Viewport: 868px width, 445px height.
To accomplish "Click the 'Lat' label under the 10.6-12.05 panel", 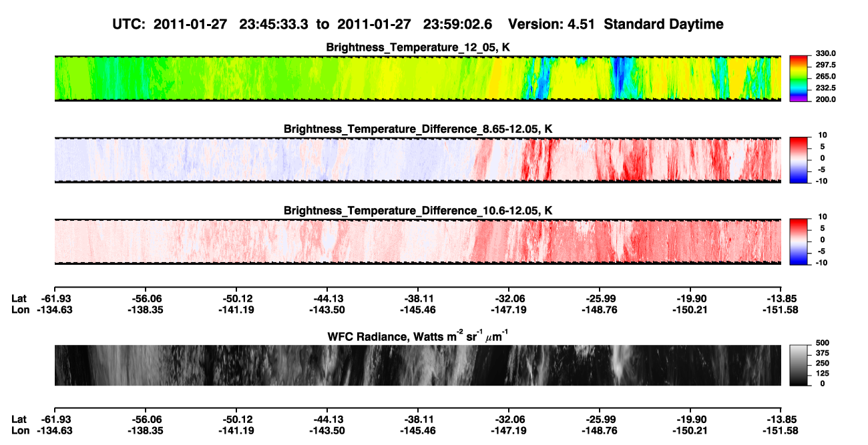I will (x=19, y=299).
